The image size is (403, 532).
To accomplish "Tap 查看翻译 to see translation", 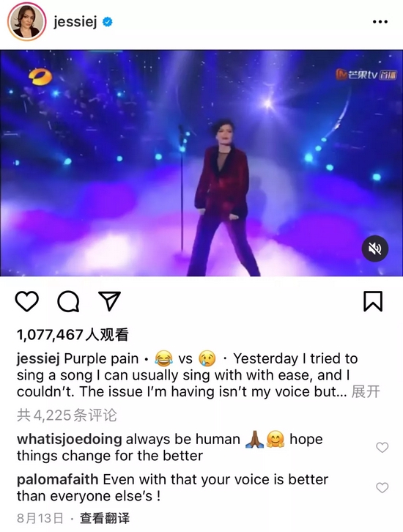I will [105, 518].
